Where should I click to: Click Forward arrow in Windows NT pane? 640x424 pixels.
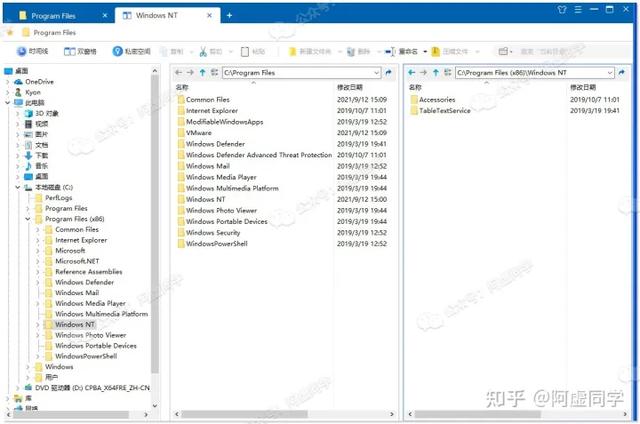point(423,72)
